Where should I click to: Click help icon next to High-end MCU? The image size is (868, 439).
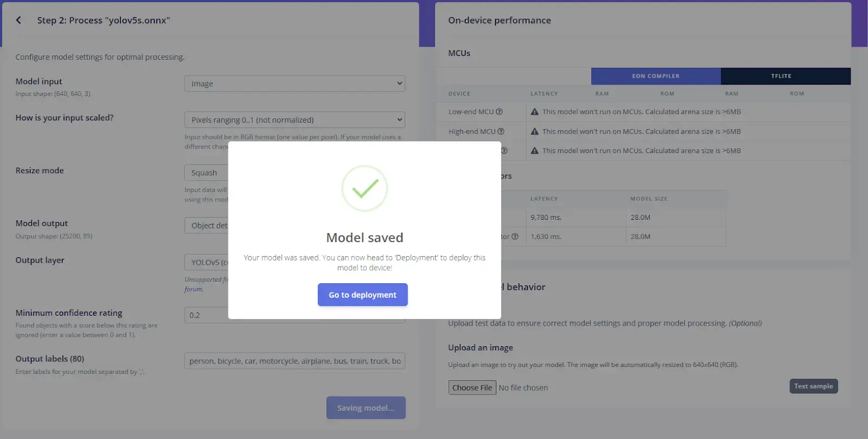(x=501, y=131)
